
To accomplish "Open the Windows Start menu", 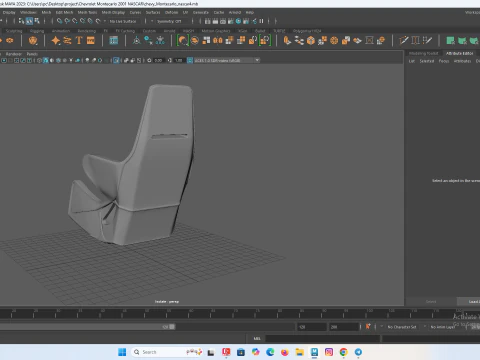I will click(122, 352).
